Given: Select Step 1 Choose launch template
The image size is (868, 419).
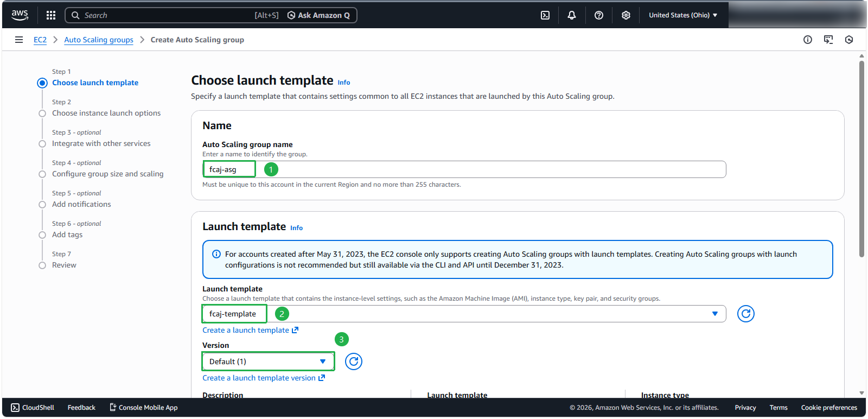Looking at the screenshot, I should pyautogui.click(x=95, y=82).
